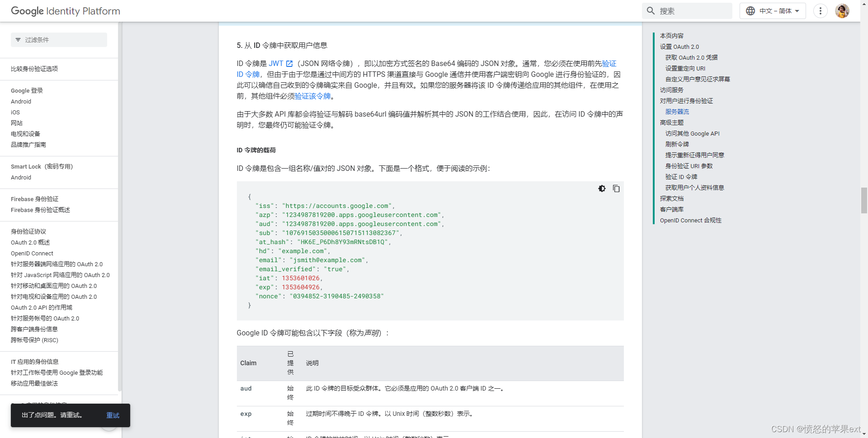Jump to '获取用户个人资料信息' section
868x438 pixels.
pos(694,188)
